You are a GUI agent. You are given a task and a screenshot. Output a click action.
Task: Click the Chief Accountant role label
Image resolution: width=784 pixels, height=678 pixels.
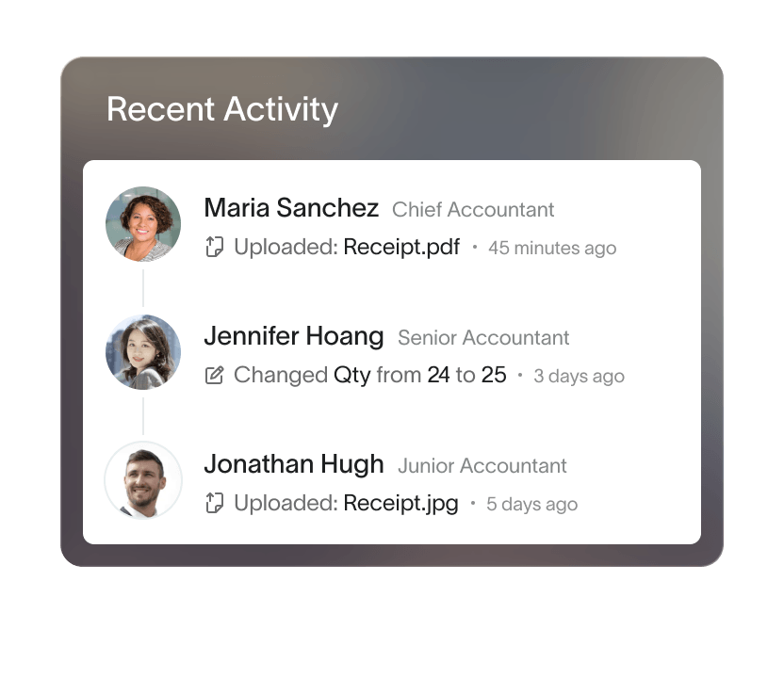pos(473,210)
